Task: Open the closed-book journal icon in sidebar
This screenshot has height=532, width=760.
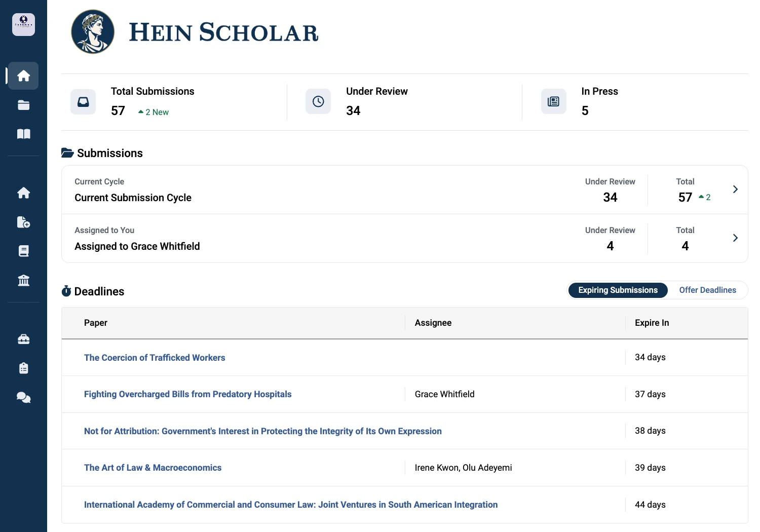Action: (23, 251)
